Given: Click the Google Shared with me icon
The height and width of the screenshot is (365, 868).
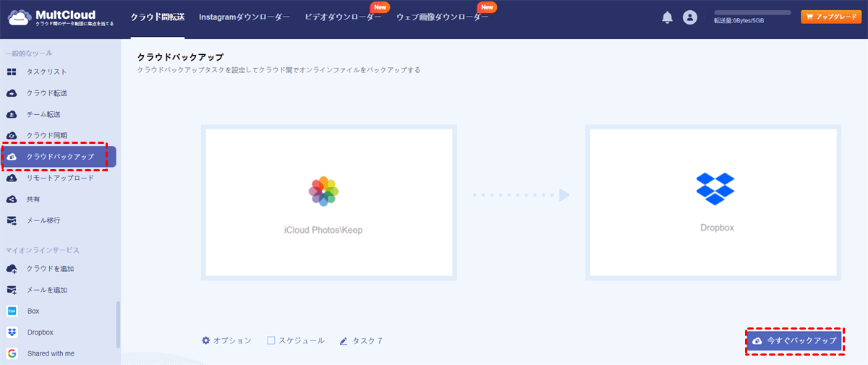Looking at the screenshot, I should (12, 353).
